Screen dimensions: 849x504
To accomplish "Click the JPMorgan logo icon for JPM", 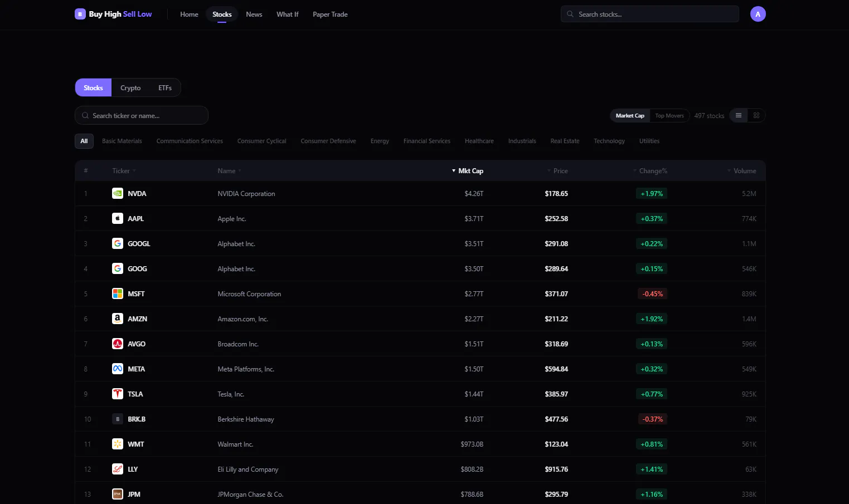I will pyautogui.click(x=118, y=494).
